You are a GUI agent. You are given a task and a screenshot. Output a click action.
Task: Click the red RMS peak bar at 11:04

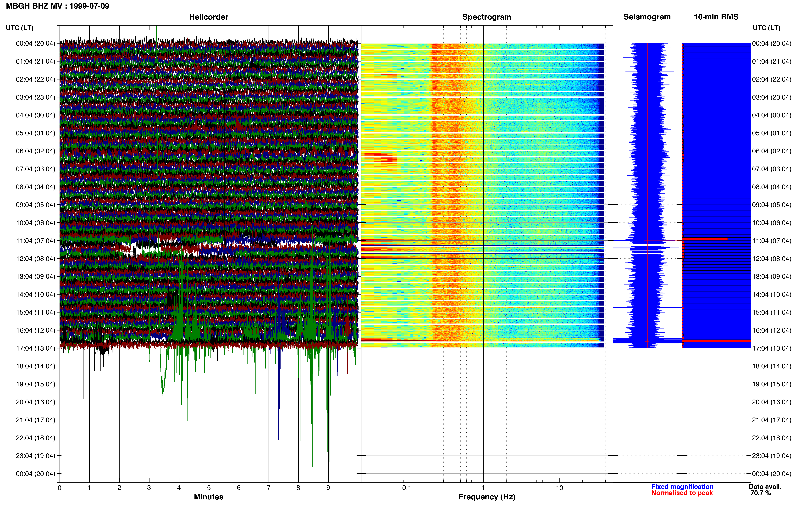coord(705,239)
